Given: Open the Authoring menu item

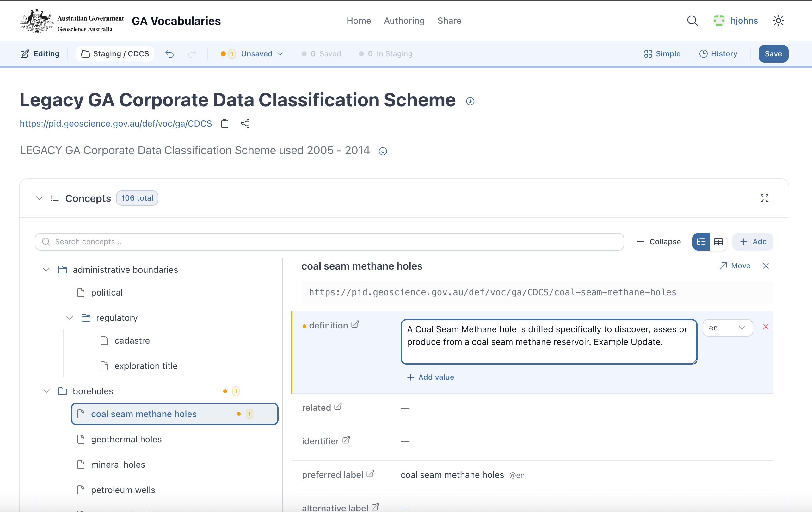Looking at the screenshot, I should 404,21.
